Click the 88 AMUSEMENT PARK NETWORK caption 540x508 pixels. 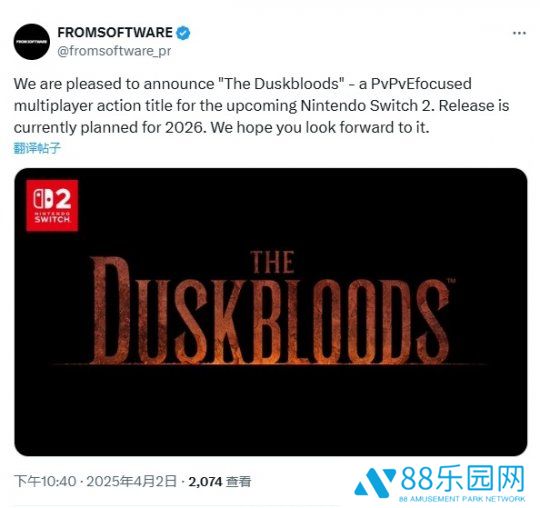pos(462,499)
